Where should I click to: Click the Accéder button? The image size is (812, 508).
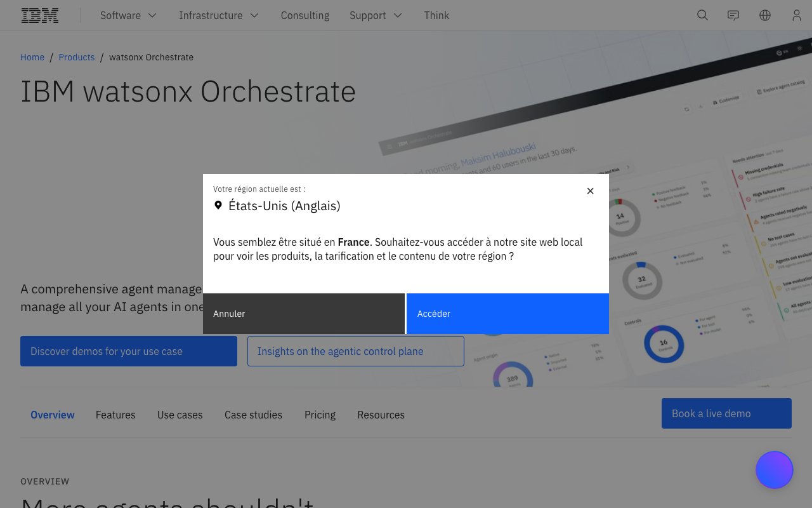tap(507, 314)
